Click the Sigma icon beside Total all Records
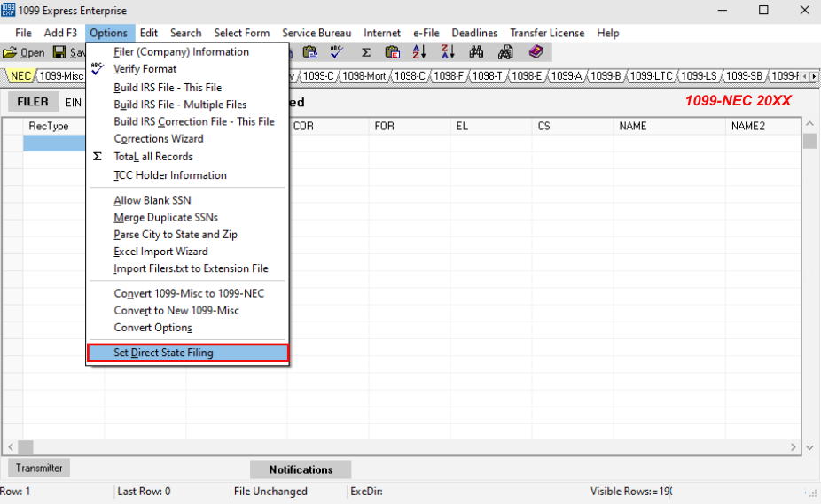 98,157
